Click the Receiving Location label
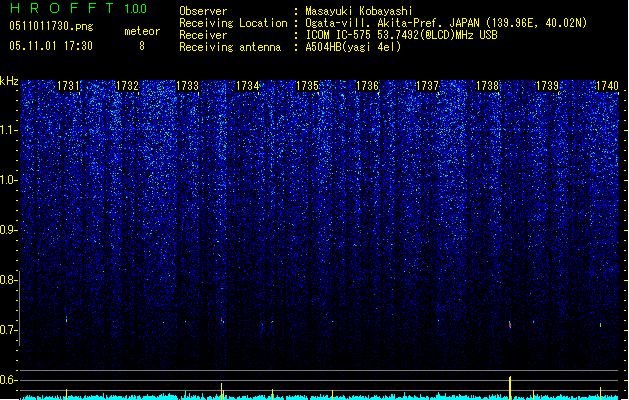Screen dimensions: 629x400 (x=233, y=23)
